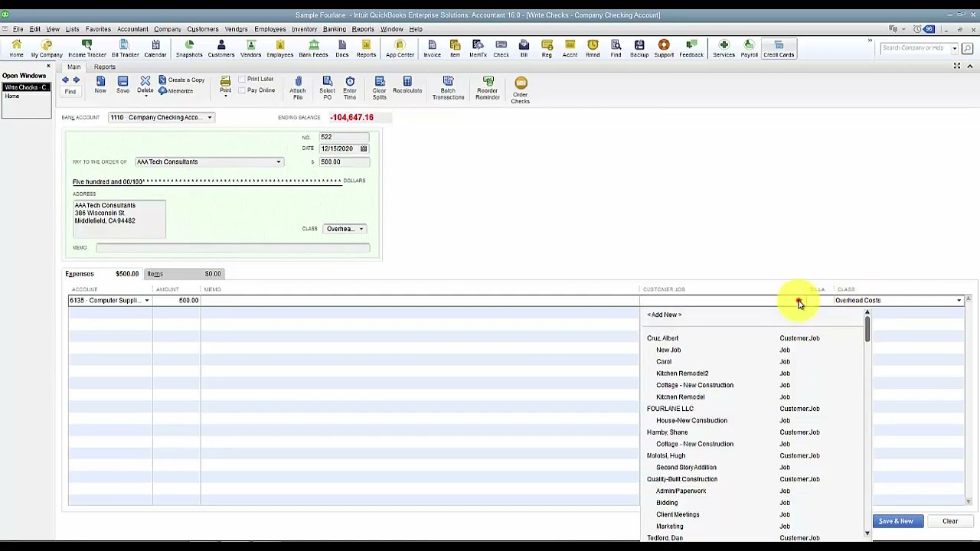Click the Order Checks icon
Screen dimensions: 980x551
pos(521,90)
